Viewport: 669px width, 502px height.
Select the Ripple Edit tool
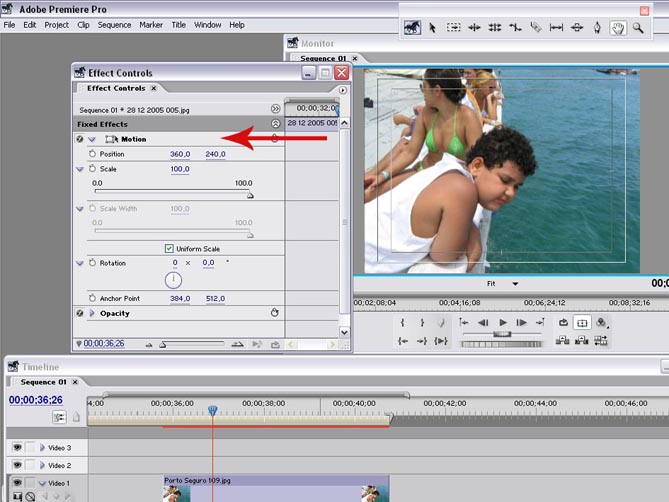(474, 28)
